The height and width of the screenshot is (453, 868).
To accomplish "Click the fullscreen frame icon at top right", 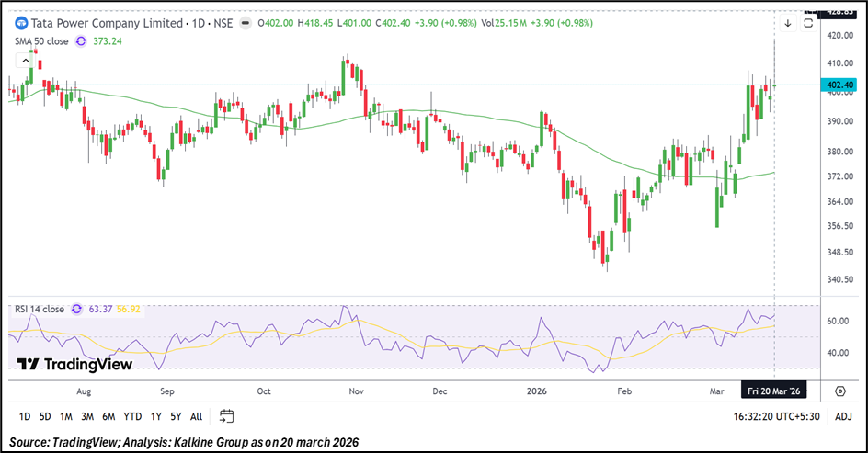I will pyautogui.click(x=808, y=23).
